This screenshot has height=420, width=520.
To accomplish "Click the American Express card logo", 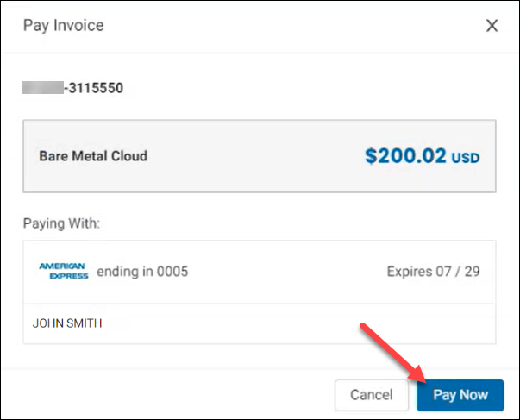I will click(64, 271).
